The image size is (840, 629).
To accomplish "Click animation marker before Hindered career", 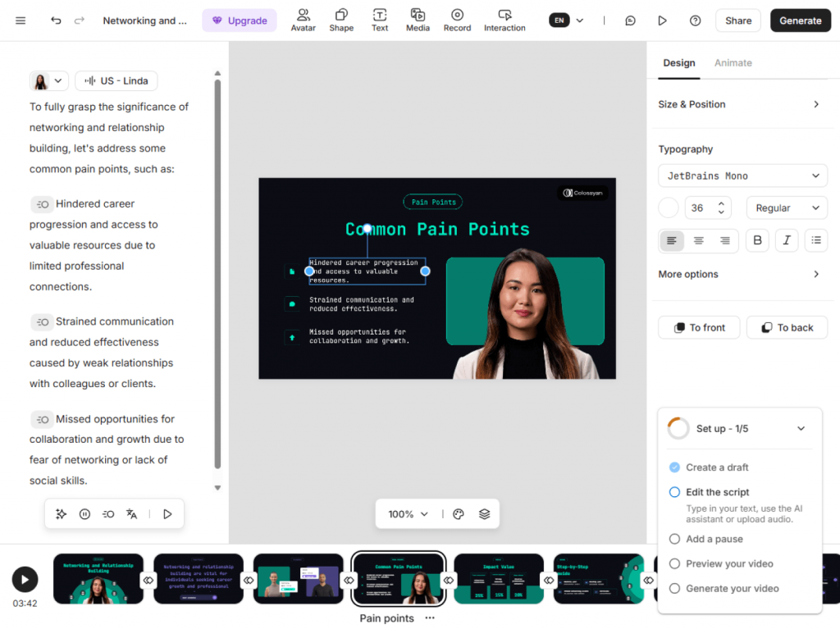I will point(42,204).
